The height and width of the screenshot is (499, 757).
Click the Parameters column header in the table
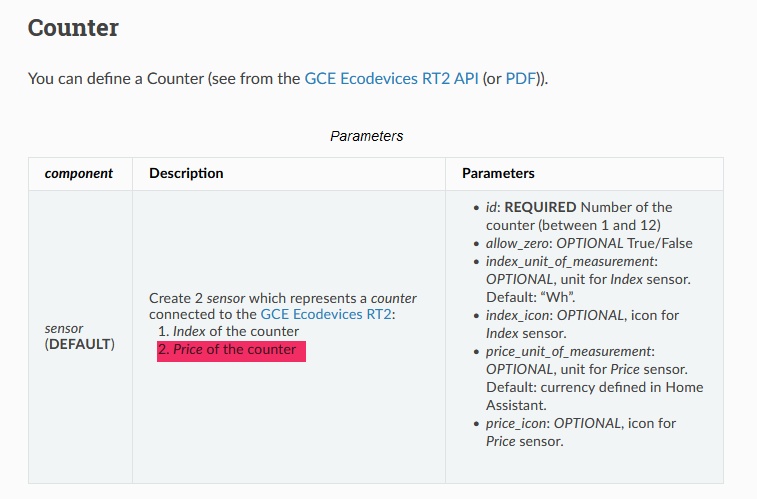tap(498, 173)
